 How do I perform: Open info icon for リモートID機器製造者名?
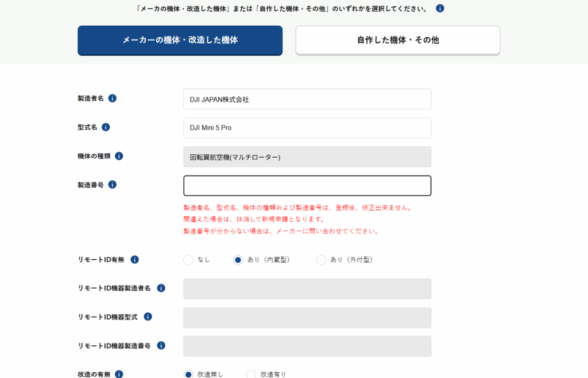coord(161,288)
